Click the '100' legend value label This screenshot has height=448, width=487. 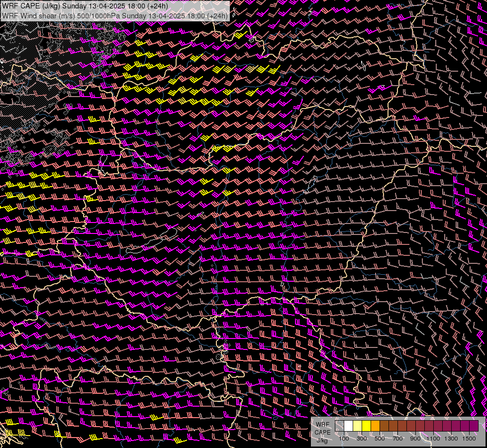pos(344,439)
